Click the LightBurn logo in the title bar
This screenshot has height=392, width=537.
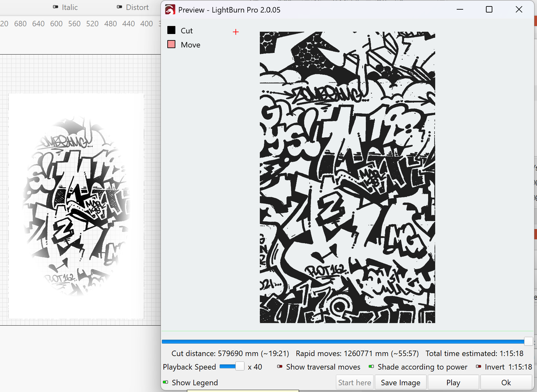point(170,10)
